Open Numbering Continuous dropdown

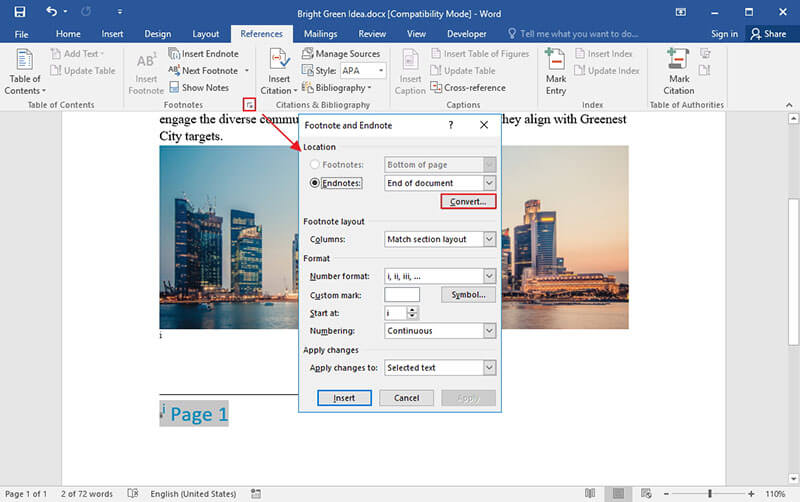tap(489, 331)
